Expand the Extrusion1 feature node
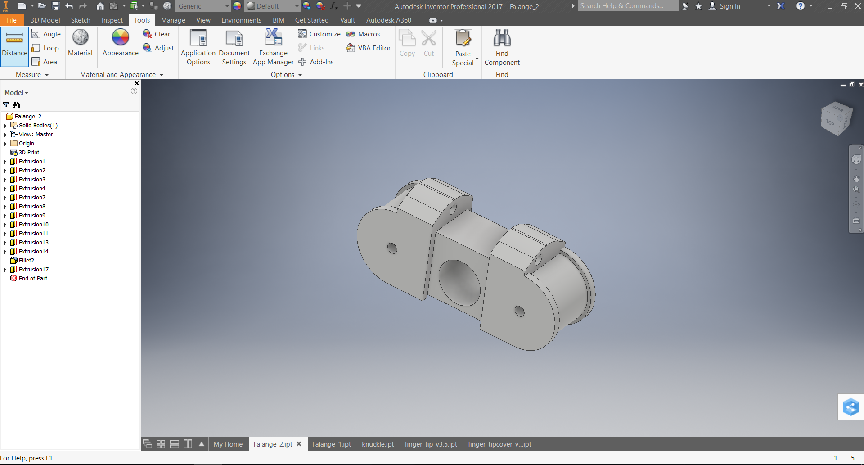864x465 pixels. coord(6,161)
